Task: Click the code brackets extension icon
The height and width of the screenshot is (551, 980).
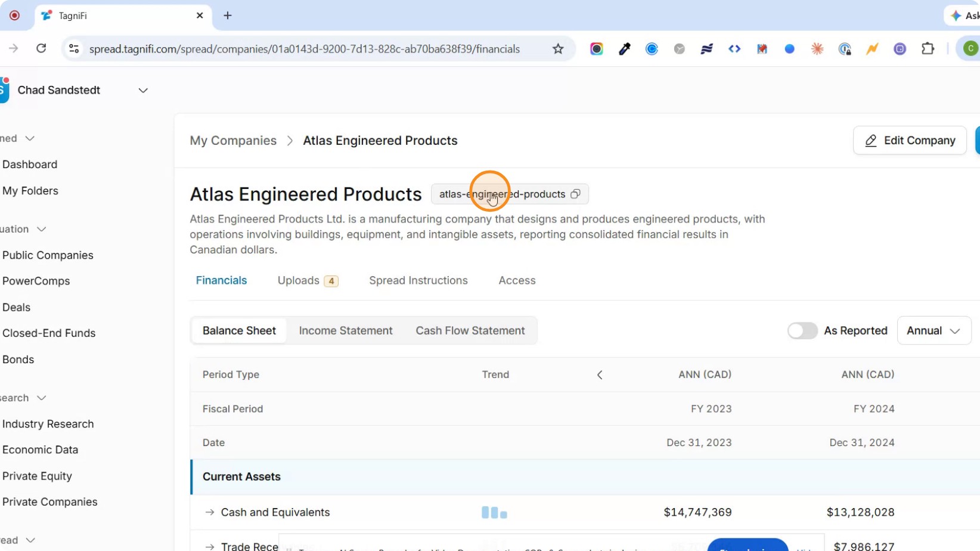Action: [x=734, y=49]
